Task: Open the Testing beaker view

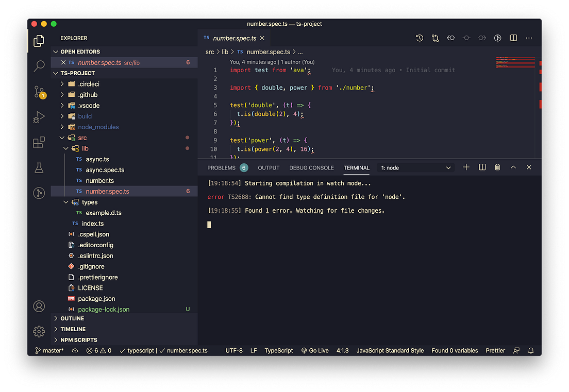Action: [x=39, y=167]
